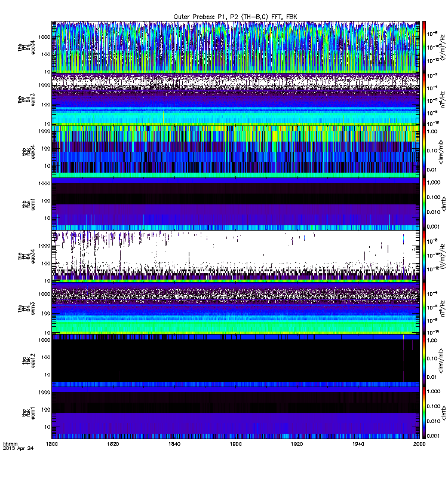This screenshot has height=478, width=448.
Task: Click the color bar of thc fbk edc12 panel
Action: click(424, 360)
